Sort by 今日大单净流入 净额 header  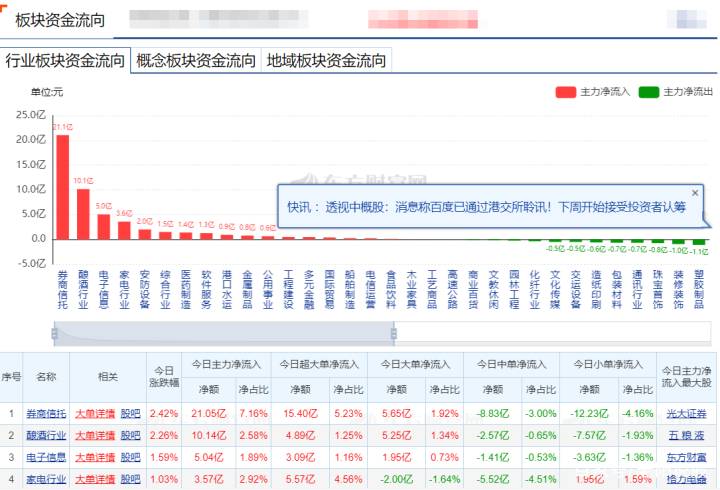pyautogui.click(x=397, y=390)
